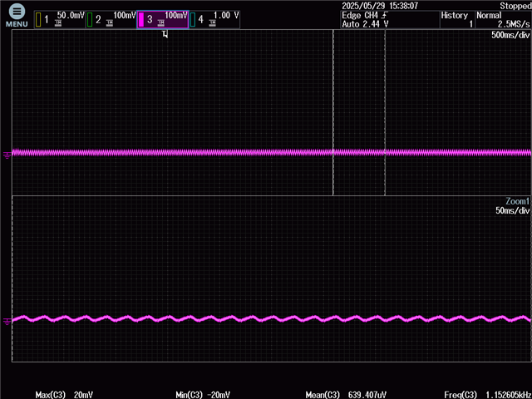The width and height of the screenshot is (532, 399).
Task: Open the History 1 panel
Action: click(457, 20)
